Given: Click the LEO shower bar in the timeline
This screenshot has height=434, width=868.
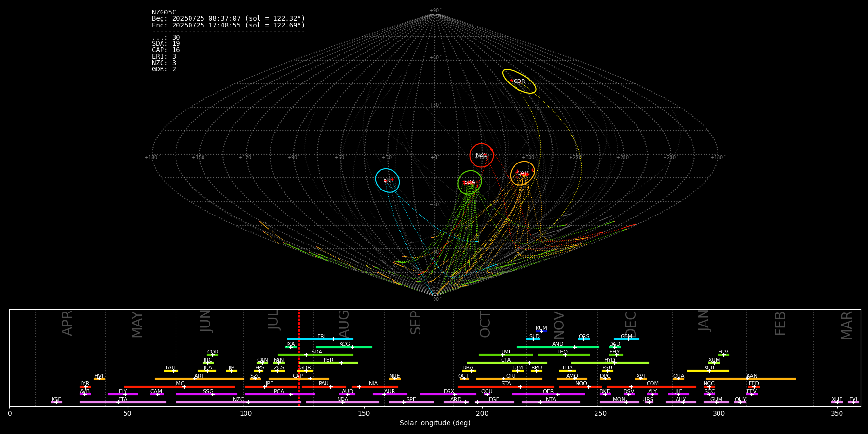Looking at the screenshot, I should tap(564, 355).
